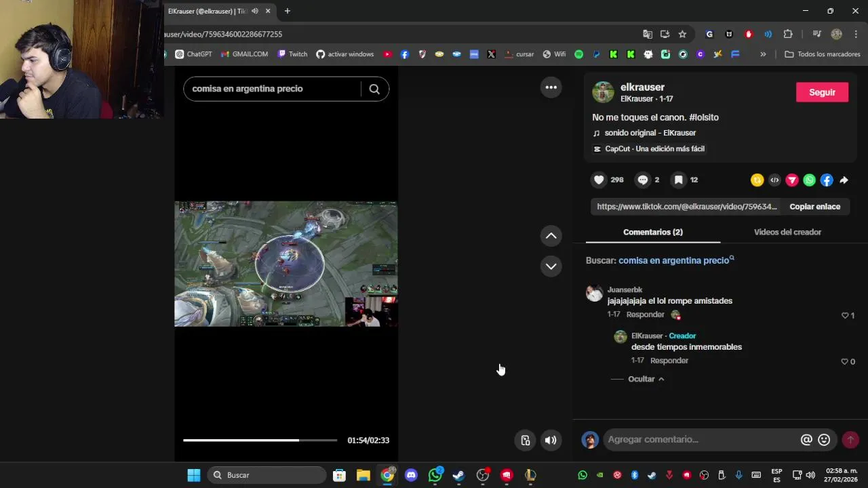Click the post comment arrow button

[x=850, y=440]
